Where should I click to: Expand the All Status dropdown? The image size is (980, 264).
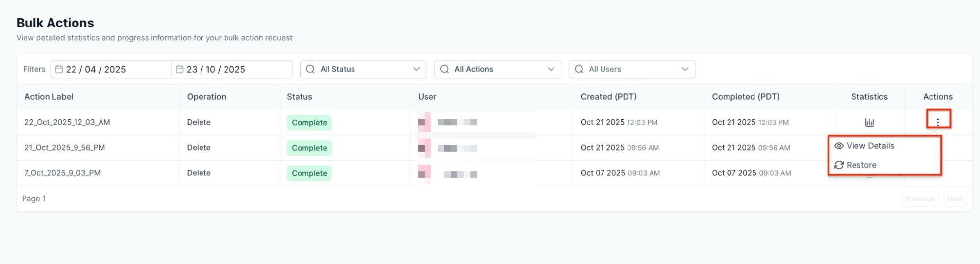tap(416, 69)
